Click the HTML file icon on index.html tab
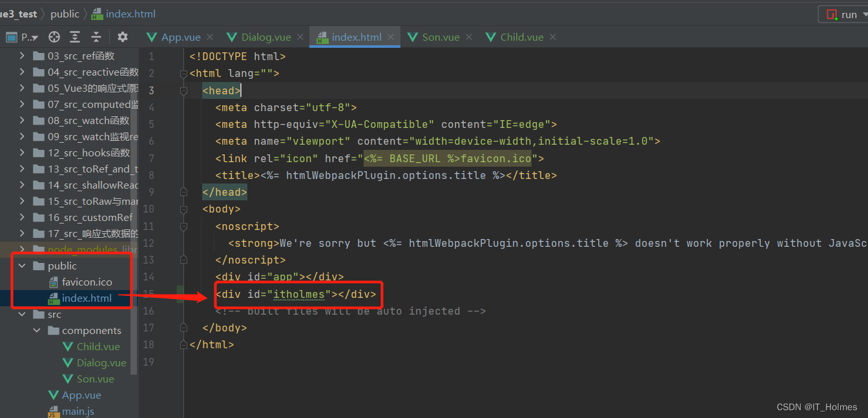This screenshot has width=868, height=418. click(x=322, y=37)
